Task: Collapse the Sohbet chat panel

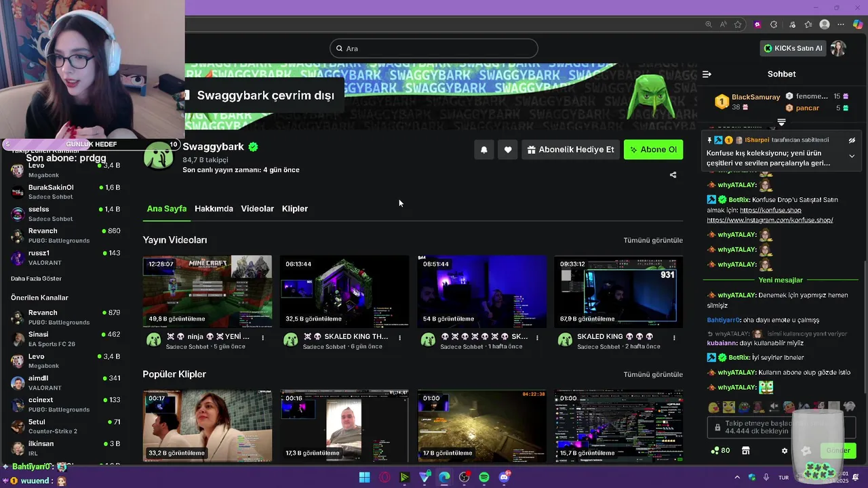Action: pos(707,74)
